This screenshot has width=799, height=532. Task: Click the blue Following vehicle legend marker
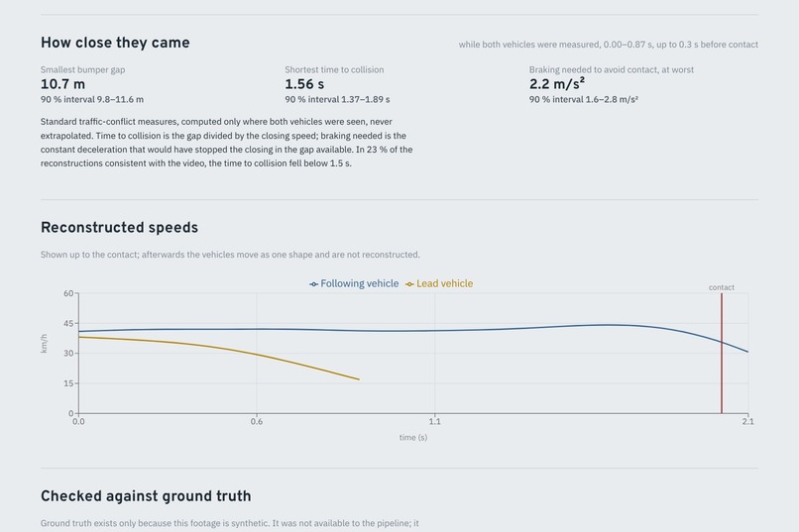(314, 284)
